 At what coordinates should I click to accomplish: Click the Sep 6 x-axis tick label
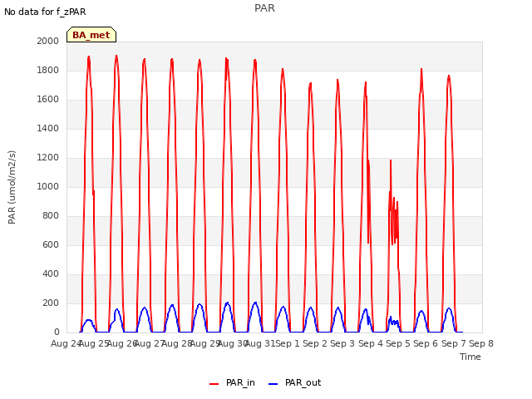[426, 343]
